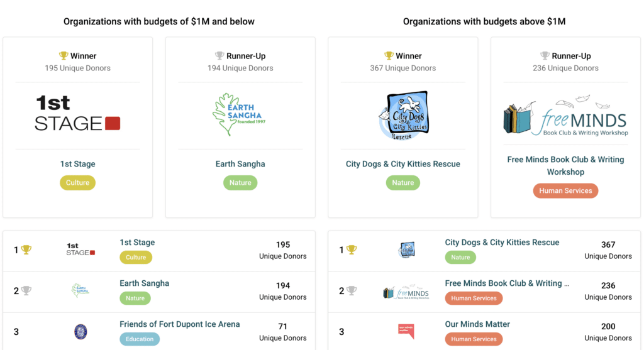Image resolution: width=644 pixels, height=350 pixels.
Task: Open Earth Sangha link in leaderboard row
Action: point(144,283)
